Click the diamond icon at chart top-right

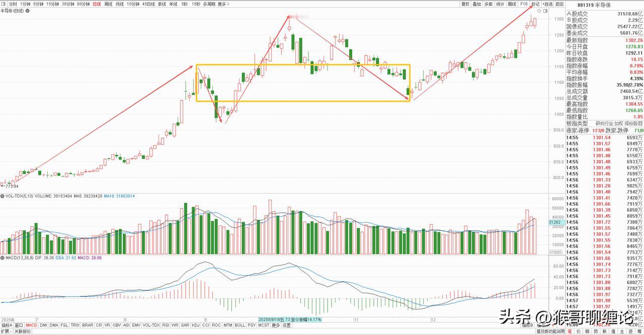[539, 11]
